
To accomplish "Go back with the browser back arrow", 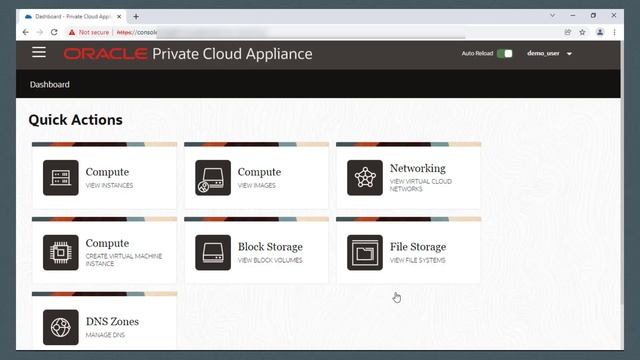I will coord(25,32).
